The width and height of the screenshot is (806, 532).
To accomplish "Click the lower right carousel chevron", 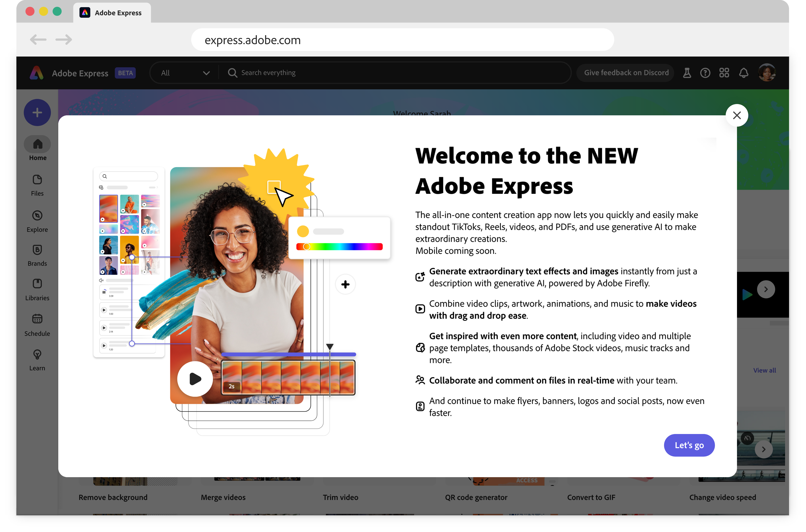I will coord(764,449).
